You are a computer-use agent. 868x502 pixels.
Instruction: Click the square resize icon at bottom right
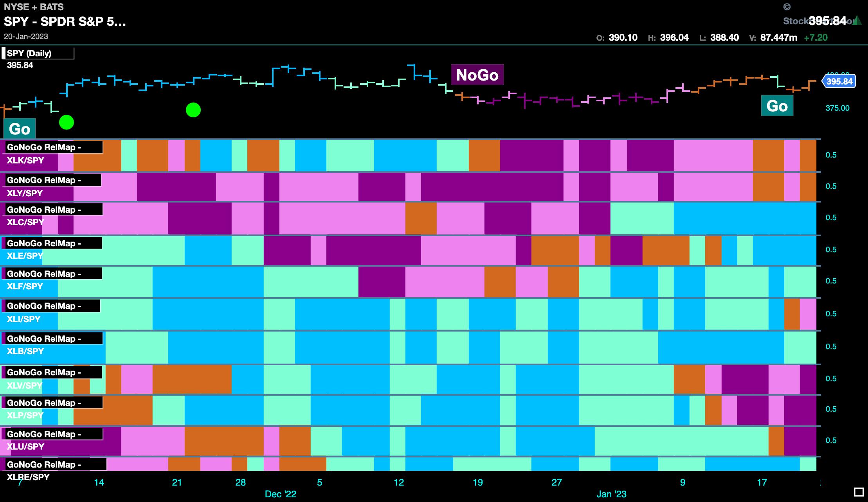(x=859, y=491)
